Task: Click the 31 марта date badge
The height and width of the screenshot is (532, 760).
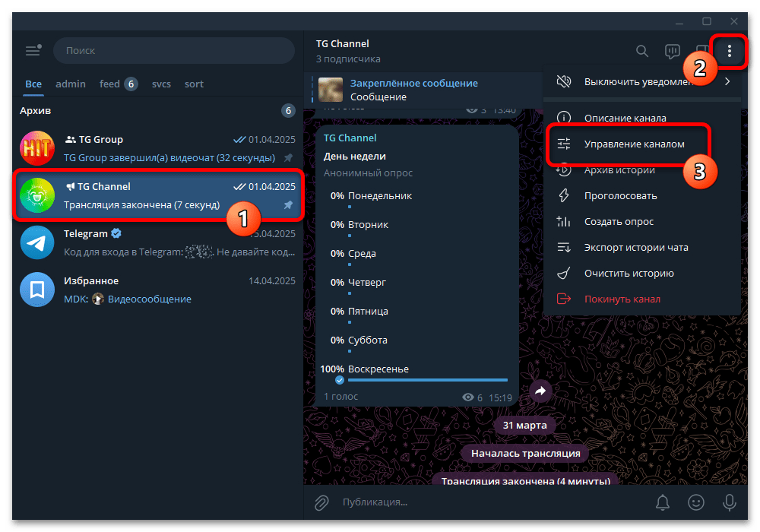Action: (x=524, y=425)
